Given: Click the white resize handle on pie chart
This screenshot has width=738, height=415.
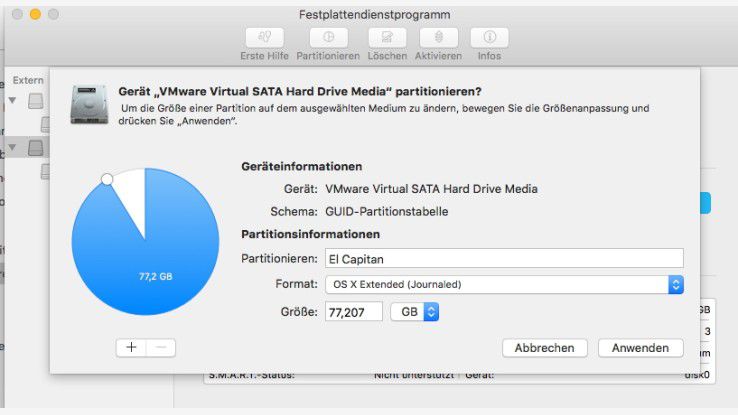Looking at the screenshot, I should pyautogui.click(x=107, y=179).
